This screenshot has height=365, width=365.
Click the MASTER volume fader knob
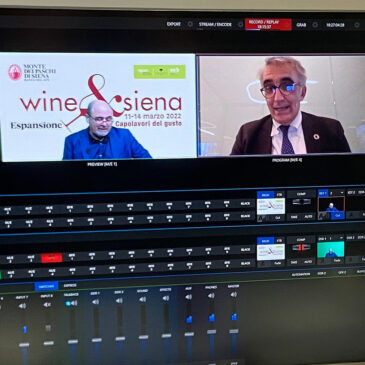[234, 331]
